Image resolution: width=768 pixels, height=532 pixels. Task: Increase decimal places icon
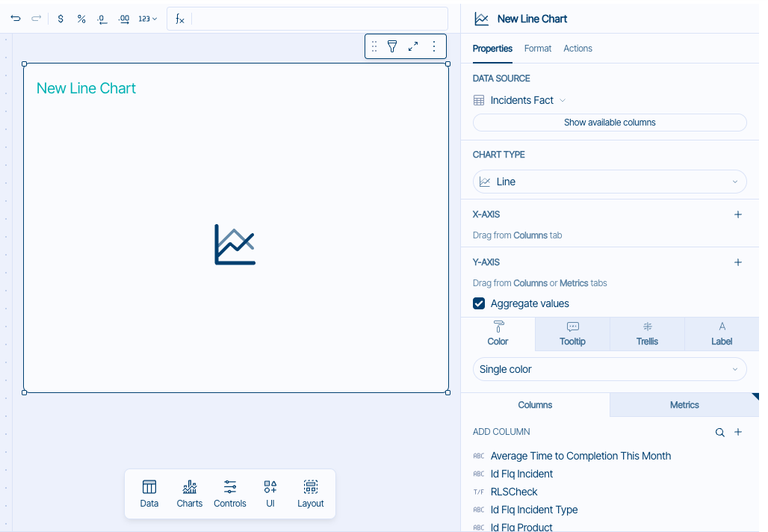tap(124, 19)
